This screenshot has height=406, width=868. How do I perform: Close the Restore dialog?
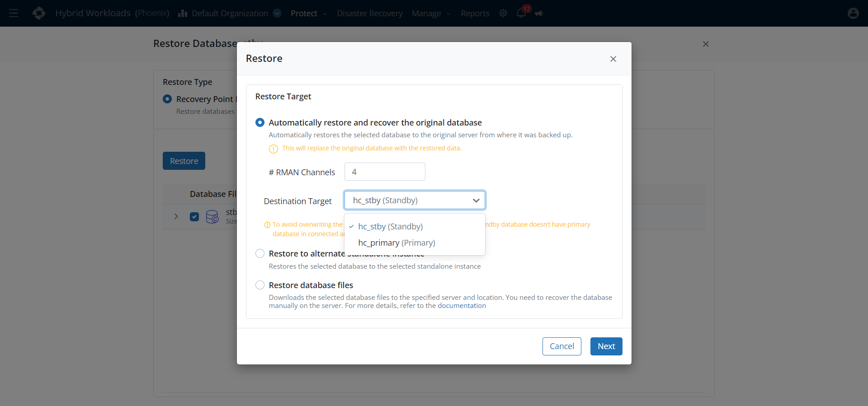pos(613,59)
